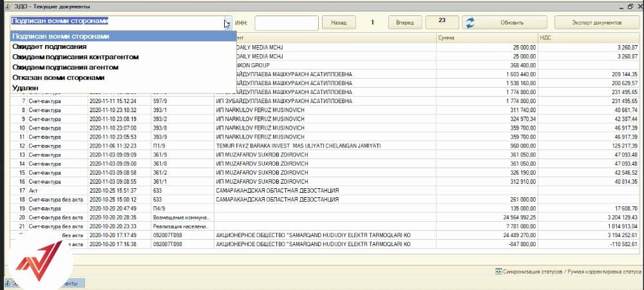Viewport: 644px width, 290px height.
Task: Click the Обновить button
Action: click(504, 23)
